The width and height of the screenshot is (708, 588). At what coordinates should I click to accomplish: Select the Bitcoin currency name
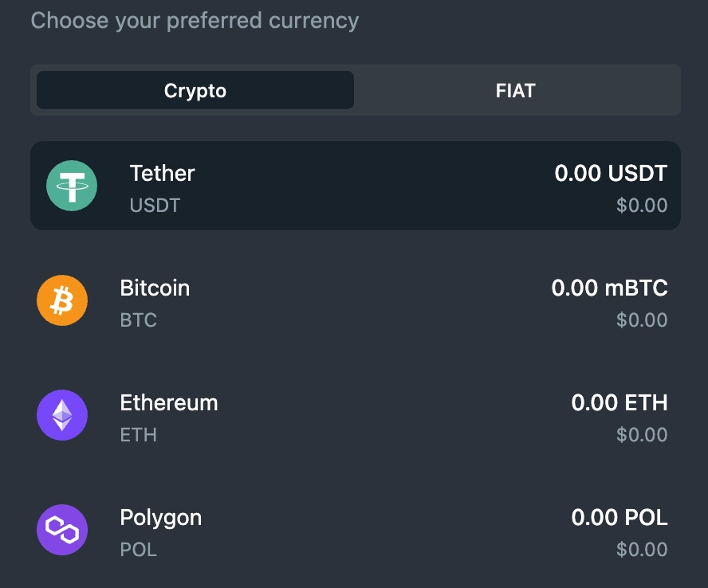point(155,288)
